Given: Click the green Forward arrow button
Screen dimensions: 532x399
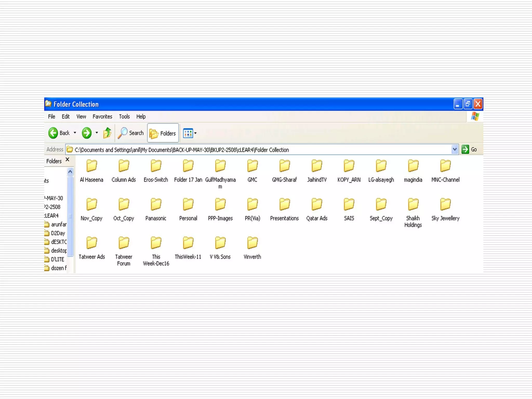Looking at the screenshot, I should coord(87,133).
